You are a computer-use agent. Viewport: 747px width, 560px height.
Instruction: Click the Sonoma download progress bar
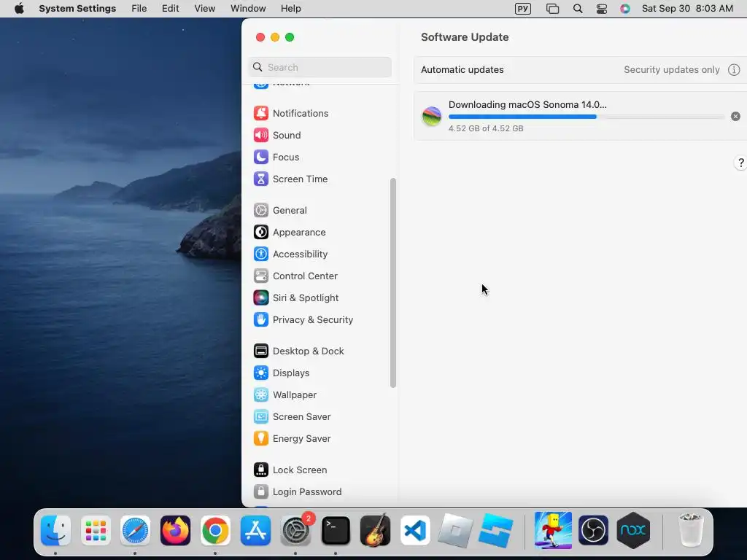(586, 117)
